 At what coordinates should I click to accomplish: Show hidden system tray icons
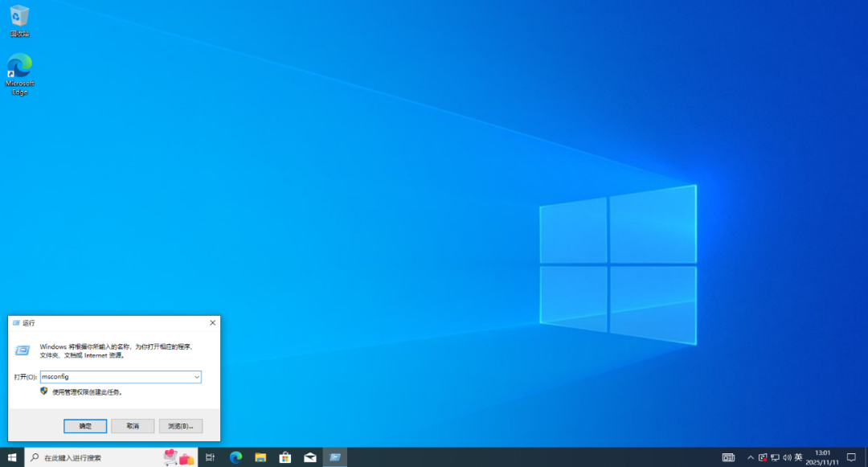tap(751, 457)
